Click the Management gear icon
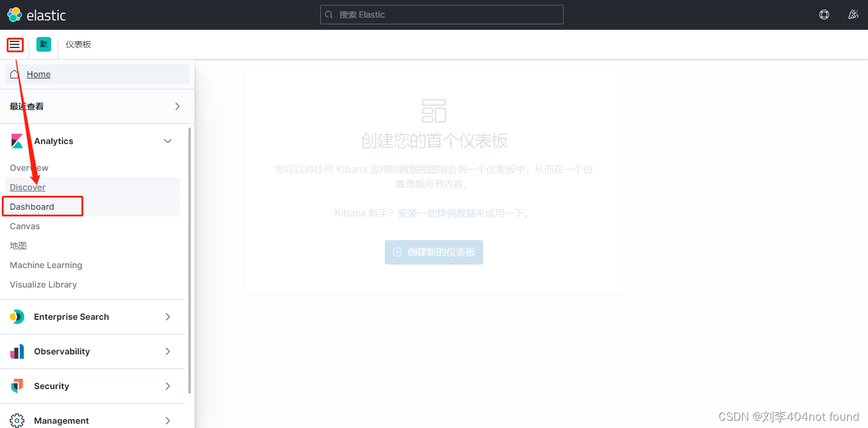Screen dimensions: 868x428 17,421
